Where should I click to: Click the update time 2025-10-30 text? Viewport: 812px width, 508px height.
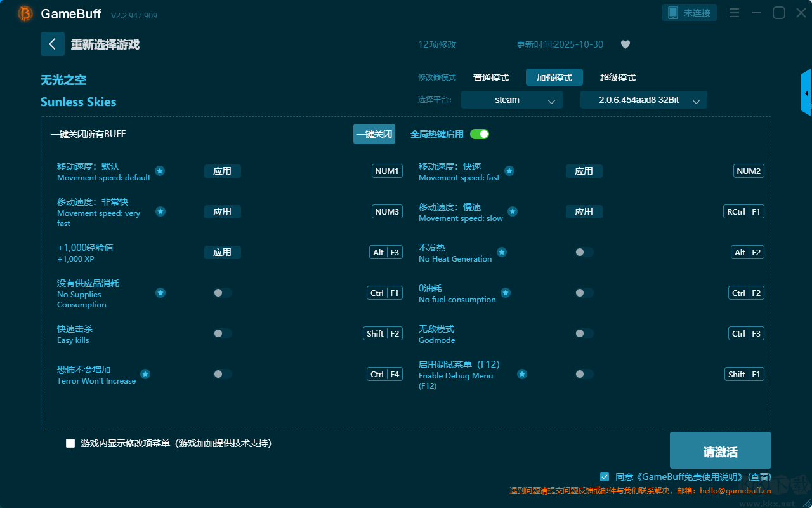(560, 44)
